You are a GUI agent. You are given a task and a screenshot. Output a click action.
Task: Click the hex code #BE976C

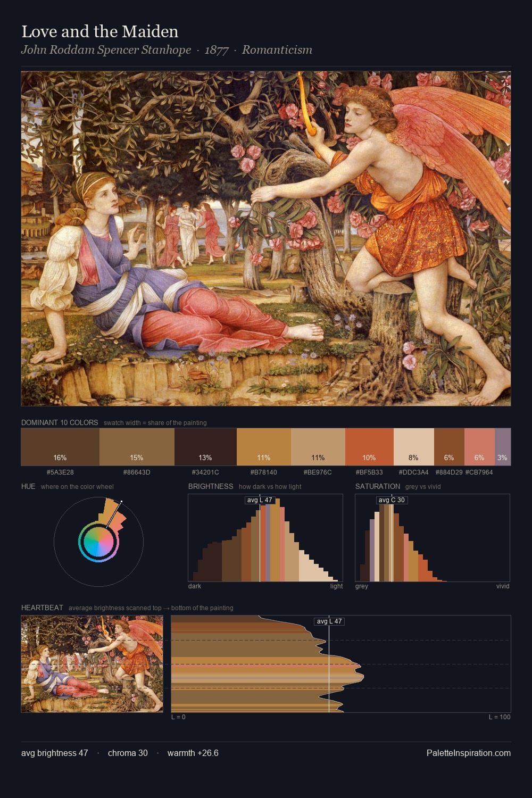tap(318, 472)
